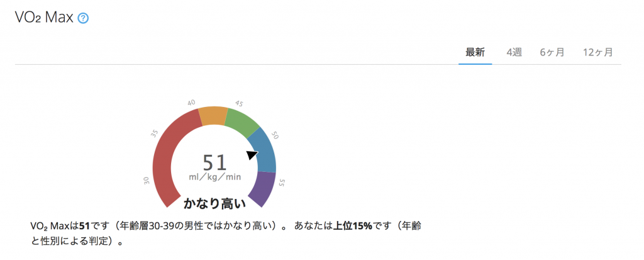644x260 pixels.
Task: Click the gauge scale label 35
Action: tap(155, 133)
